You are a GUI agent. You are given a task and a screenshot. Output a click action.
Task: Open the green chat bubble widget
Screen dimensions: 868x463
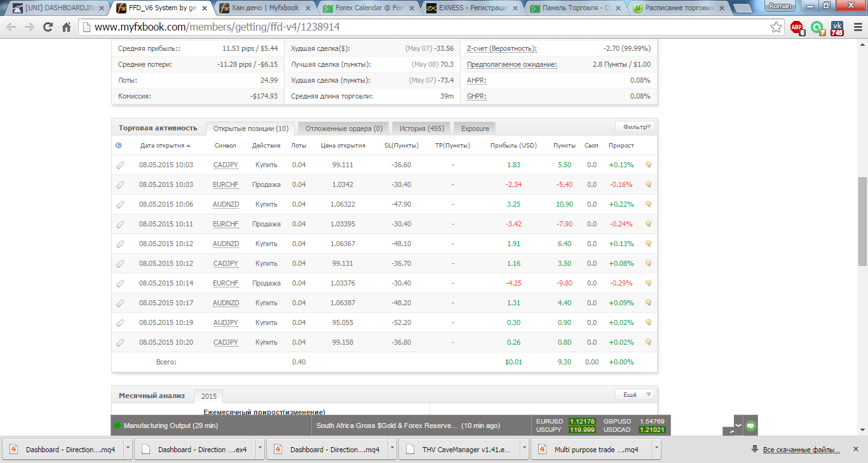750,425
